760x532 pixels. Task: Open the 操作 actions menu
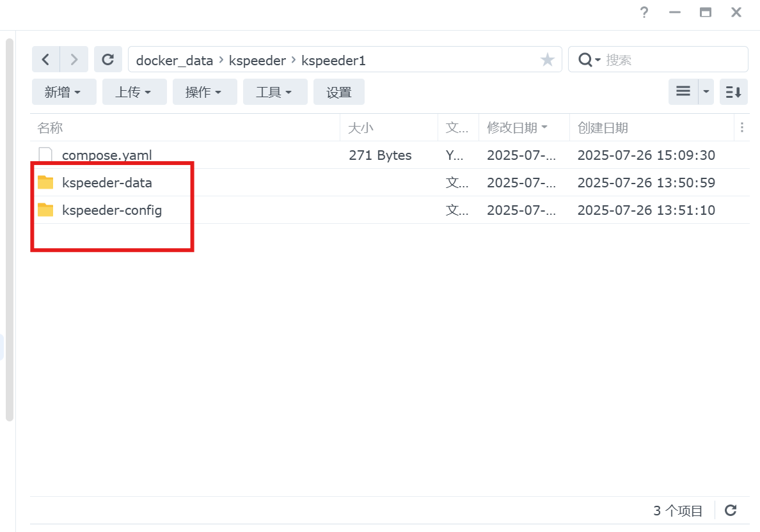(204, 92)
